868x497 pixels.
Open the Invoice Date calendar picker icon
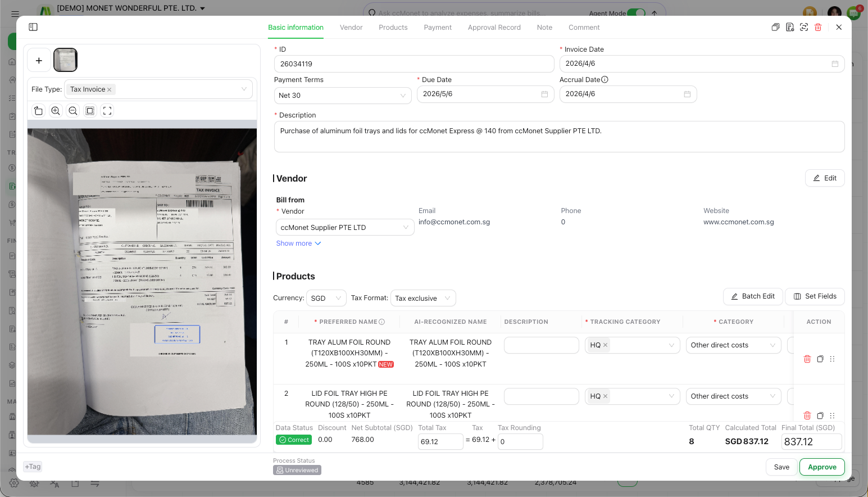coord(835,64)
